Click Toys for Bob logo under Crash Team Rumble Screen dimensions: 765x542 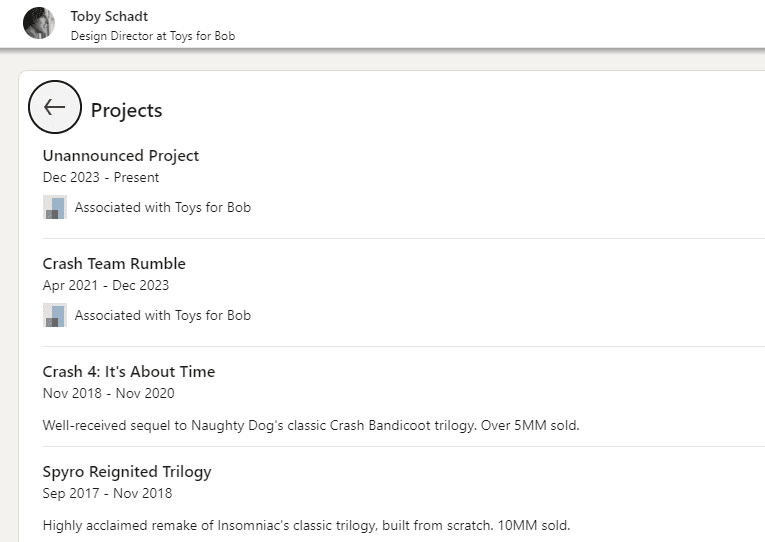click(x=55, y=315)
